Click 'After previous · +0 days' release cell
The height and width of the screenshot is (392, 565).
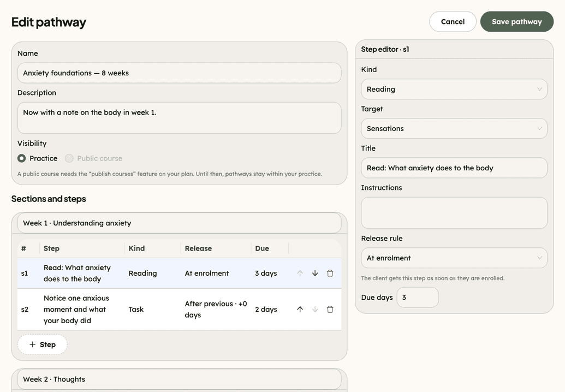pyautogui.click(x=216, y=309)
